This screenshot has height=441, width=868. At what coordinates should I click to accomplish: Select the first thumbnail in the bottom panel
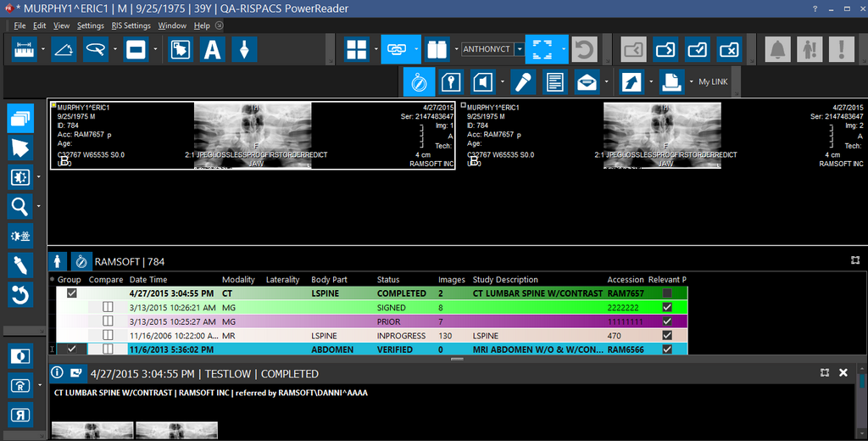(92, 430)
